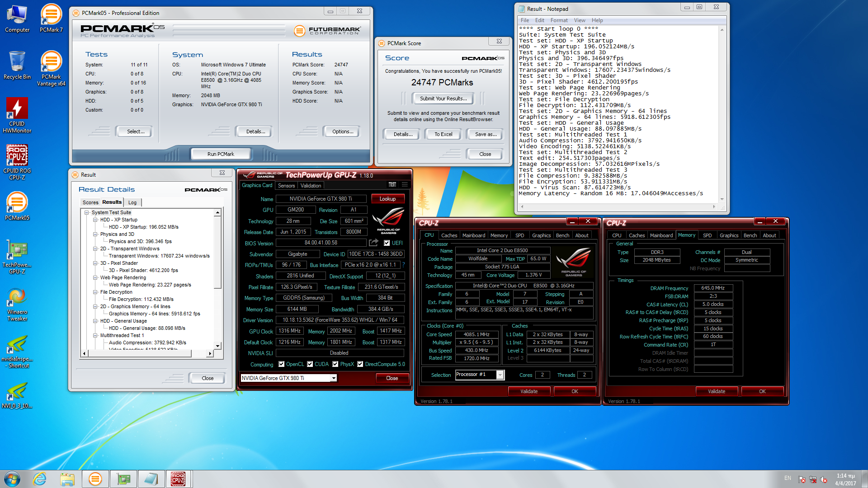This screenshot has height=488, width=868.
Task: Open the Scores tab in Result Details
Action: click(90, 202)
